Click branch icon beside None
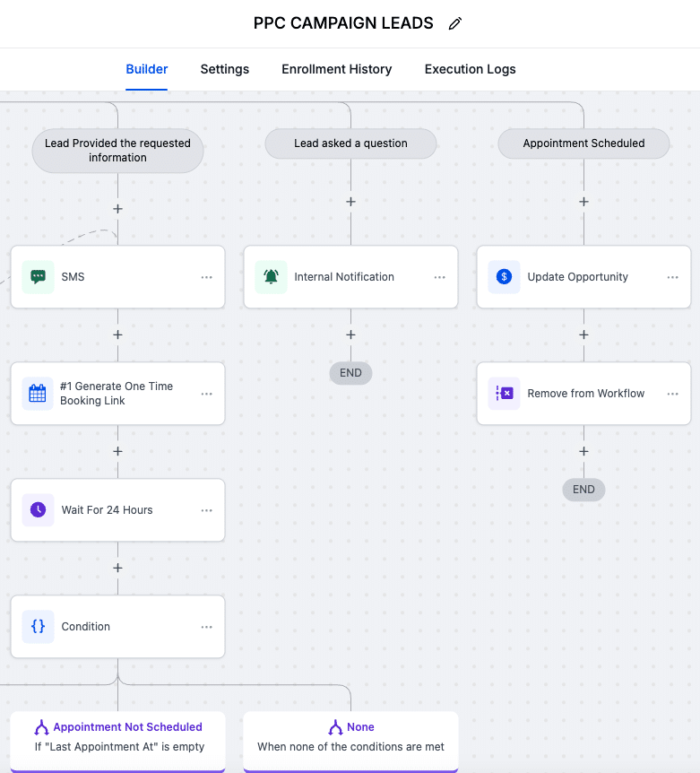The width and height of the screenshot is (700, 773). point(335,727)
